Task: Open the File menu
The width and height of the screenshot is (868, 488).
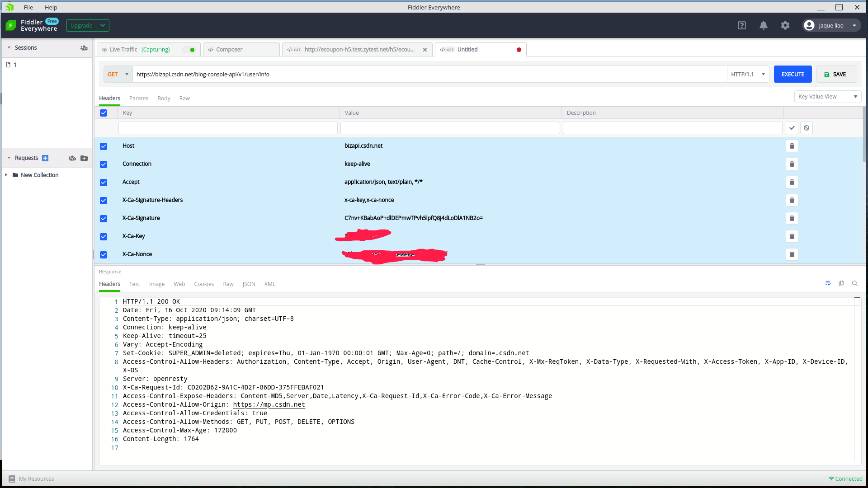Action: click(28, 7)
